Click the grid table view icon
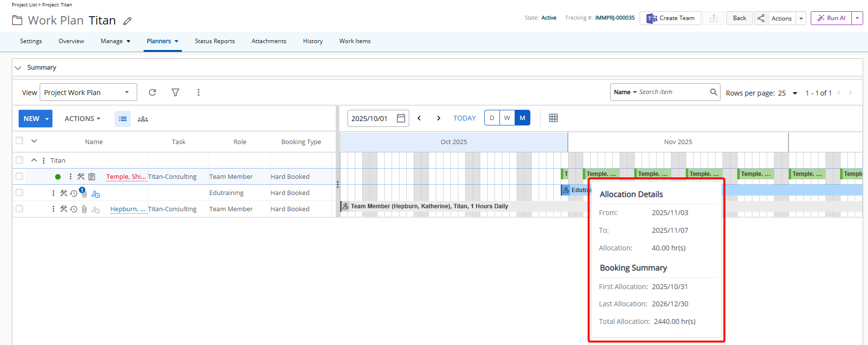 553,118
